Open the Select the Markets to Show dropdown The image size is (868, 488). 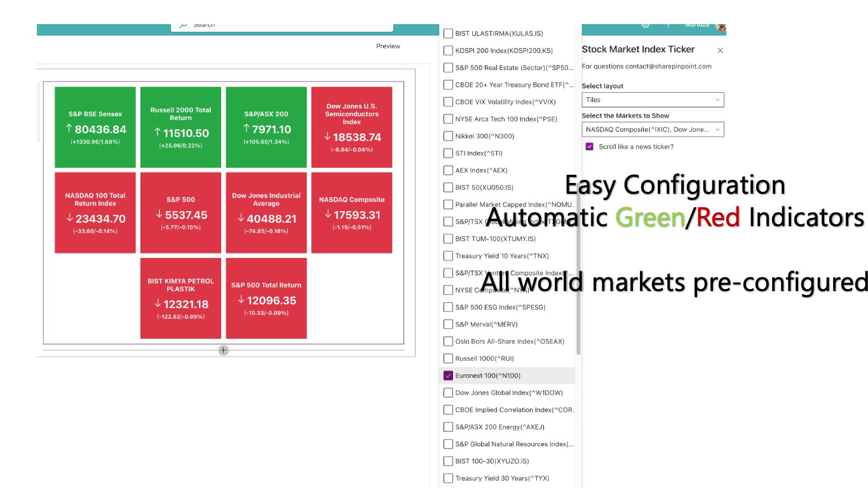pyautogui.click(x=653, y=130)
